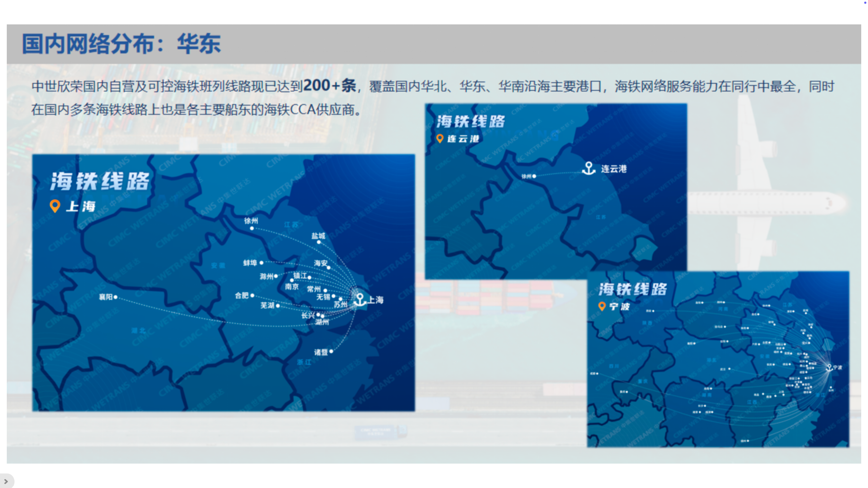The image size is (868, 488).
Task: Expand the panel using bottom-left chevron arrow
Action: (x=6, y=481)
